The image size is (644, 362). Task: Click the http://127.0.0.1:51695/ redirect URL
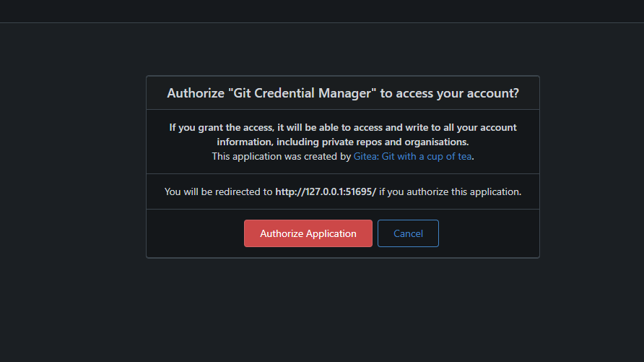click(326, 192)
